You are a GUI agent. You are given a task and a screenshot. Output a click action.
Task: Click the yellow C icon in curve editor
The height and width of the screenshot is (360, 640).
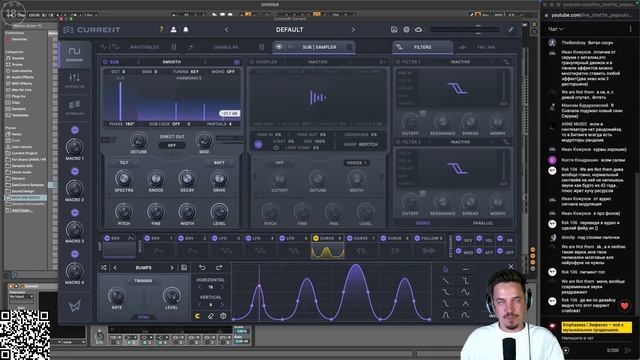coord(198,316)
